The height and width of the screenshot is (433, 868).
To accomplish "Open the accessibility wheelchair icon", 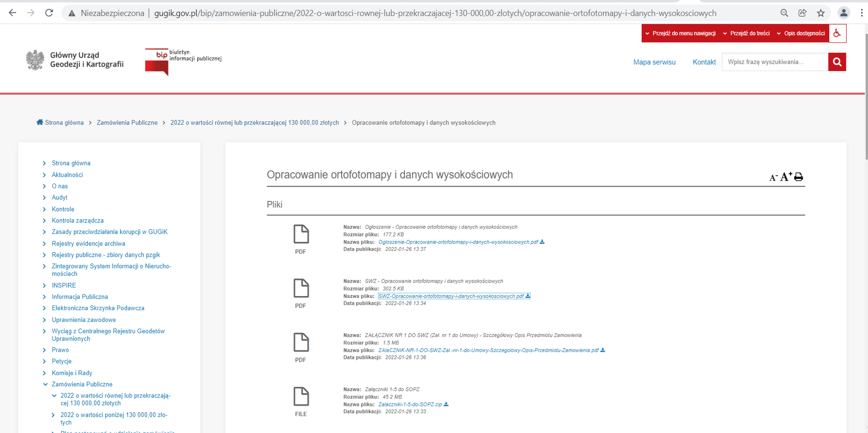I will [837, 33].
